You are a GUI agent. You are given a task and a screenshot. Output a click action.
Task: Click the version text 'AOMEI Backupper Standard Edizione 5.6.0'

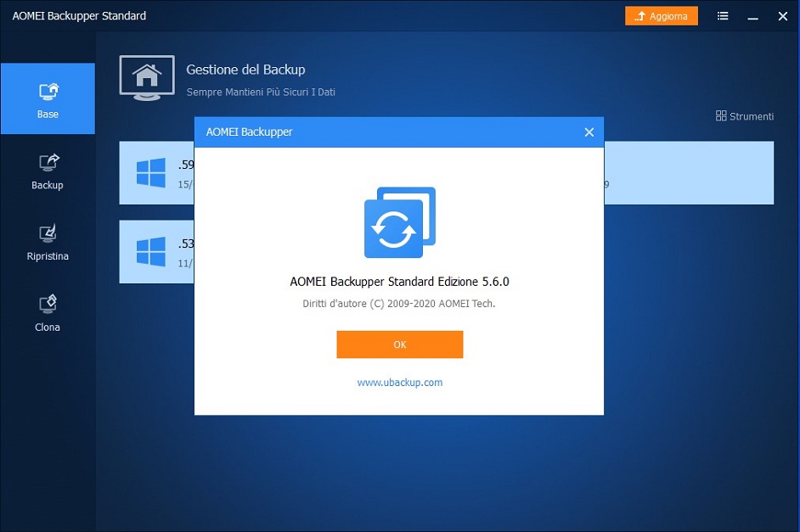[399, 282]
